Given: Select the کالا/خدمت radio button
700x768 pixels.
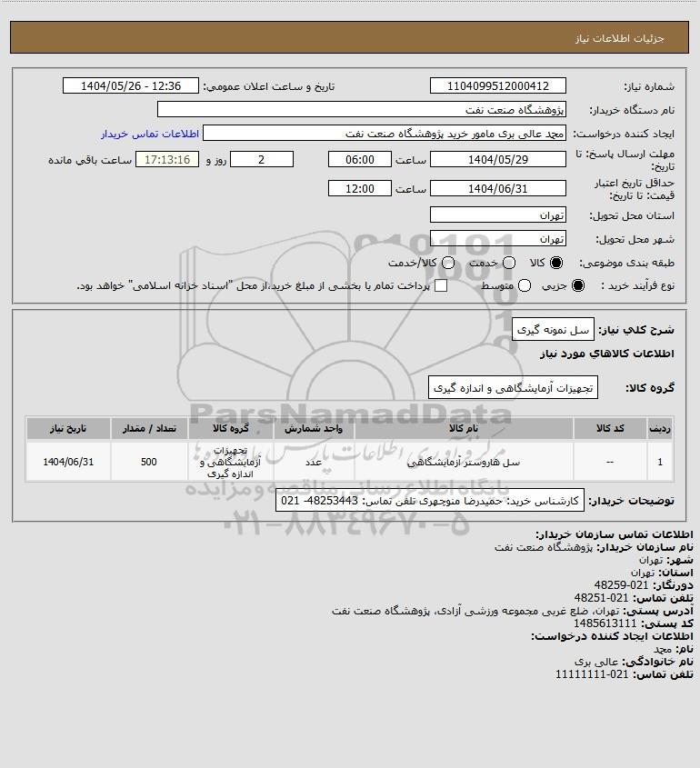Looking at the screenshot, I should (447, 263).
